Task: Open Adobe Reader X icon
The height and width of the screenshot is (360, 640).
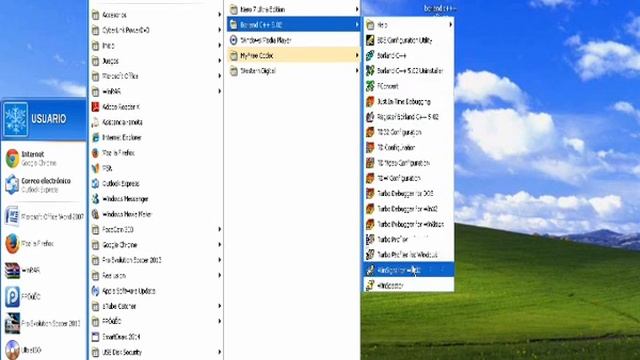Action: (x=96, y=107)
